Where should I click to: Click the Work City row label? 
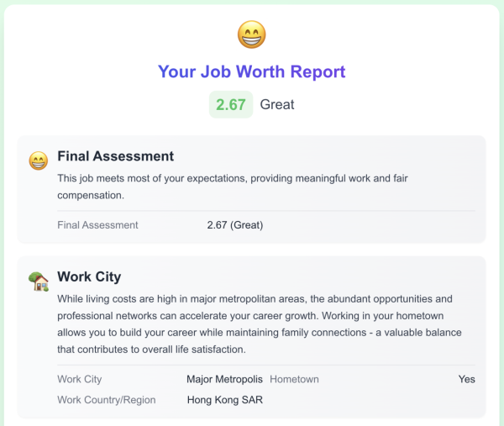point(81,379)
